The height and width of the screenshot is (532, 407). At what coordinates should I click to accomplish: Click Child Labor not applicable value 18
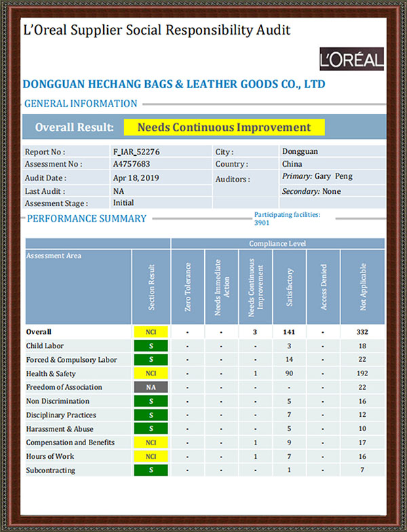coord(362,346)
